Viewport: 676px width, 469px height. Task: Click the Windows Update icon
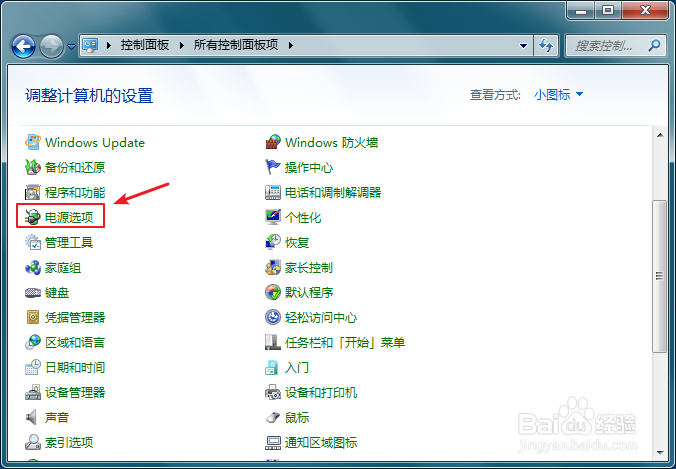point(33,142)
